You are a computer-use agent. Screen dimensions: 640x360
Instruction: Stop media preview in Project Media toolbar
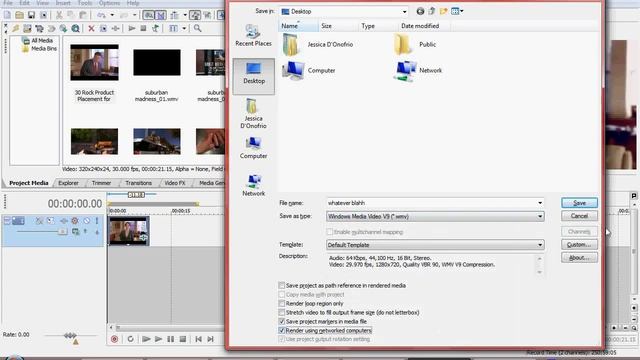click(x=143, y=28)
